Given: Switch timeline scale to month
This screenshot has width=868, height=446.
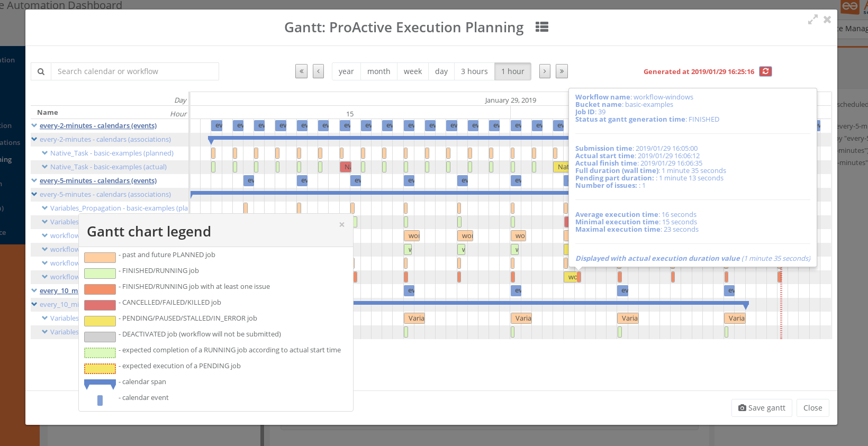Looking at the screenshot, I should [x=379, y=71].
